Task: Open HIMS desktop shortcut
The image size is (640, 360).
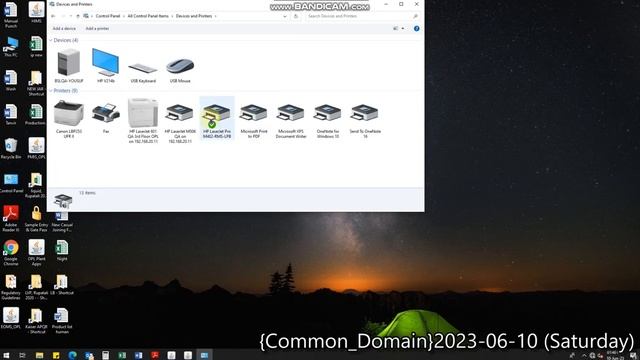Action: pyautogui.click(x=36, y=12)
